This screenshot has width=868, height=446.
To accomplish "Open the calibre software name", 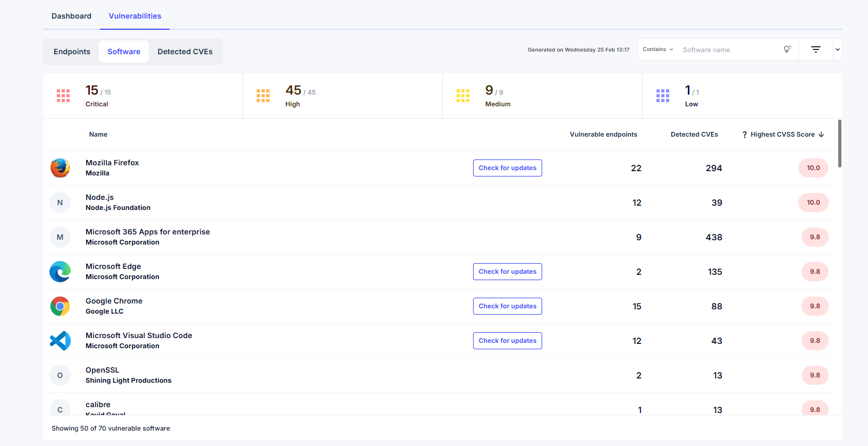I will click(98, 405).
